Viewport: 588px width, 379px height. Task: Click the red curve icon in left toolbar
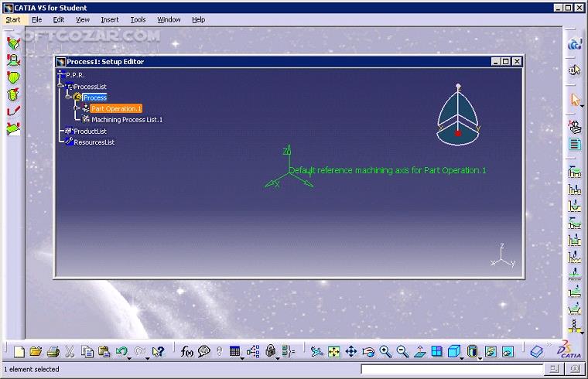[x=13, y=111]
